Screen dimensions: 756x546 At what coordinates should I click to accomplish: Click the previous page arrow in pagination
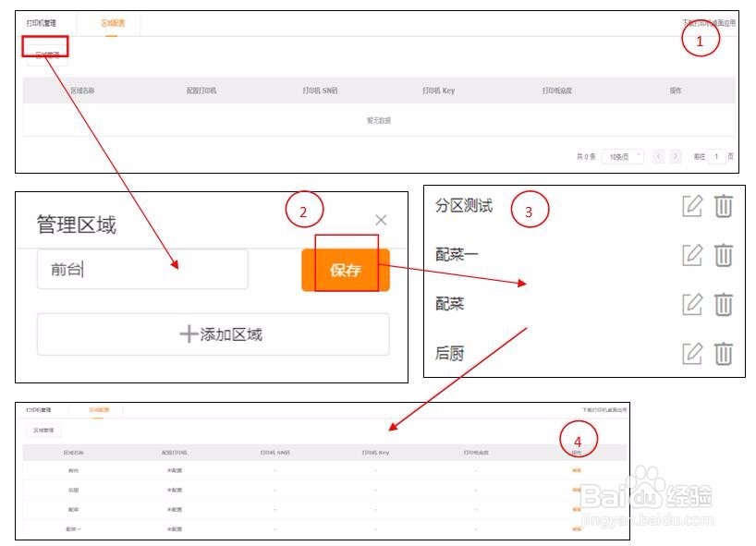[x=658, y=155]
